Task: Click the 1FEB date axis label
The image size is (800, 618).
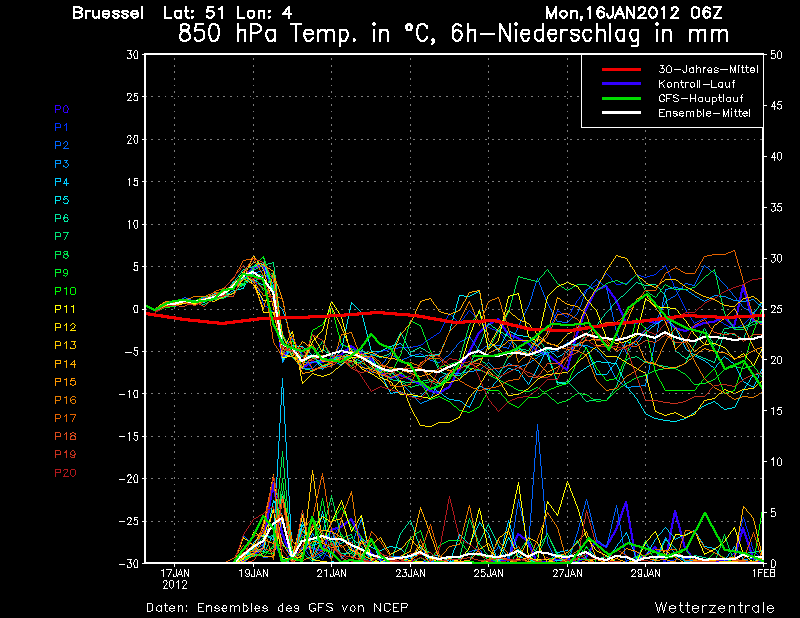Action: point(763,573)
